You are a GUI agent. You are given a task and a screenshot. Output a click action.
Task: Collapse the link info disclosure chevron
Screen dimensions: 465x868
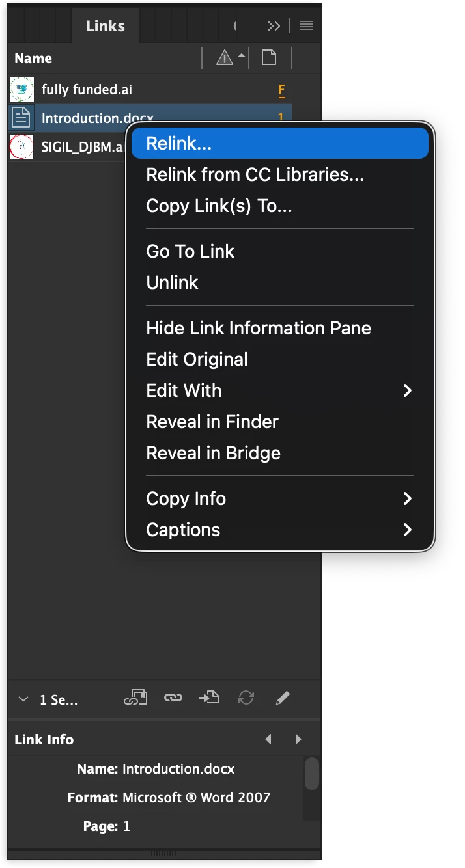pyautogui.click(x=23, y=699)
